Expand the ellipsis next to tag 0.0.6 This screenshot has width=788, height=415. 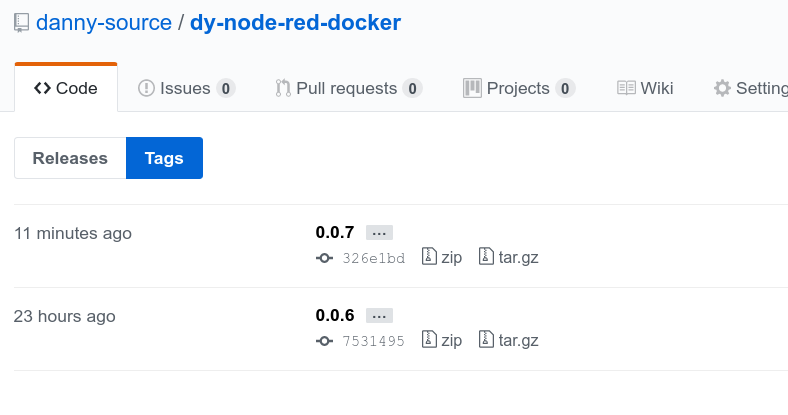tap(379, 316)
